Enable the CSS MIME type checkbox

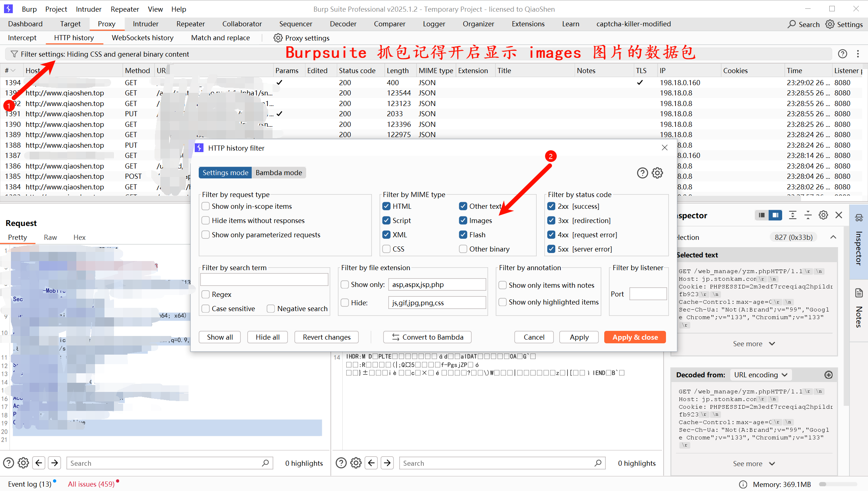(387, 249)
